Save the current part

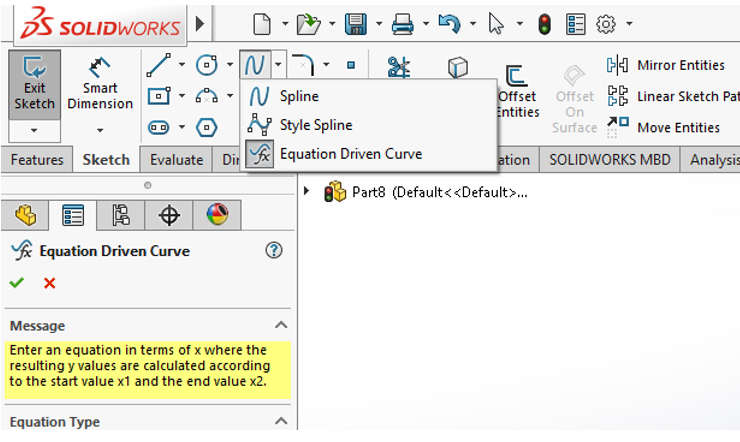[x=356, y=24]
